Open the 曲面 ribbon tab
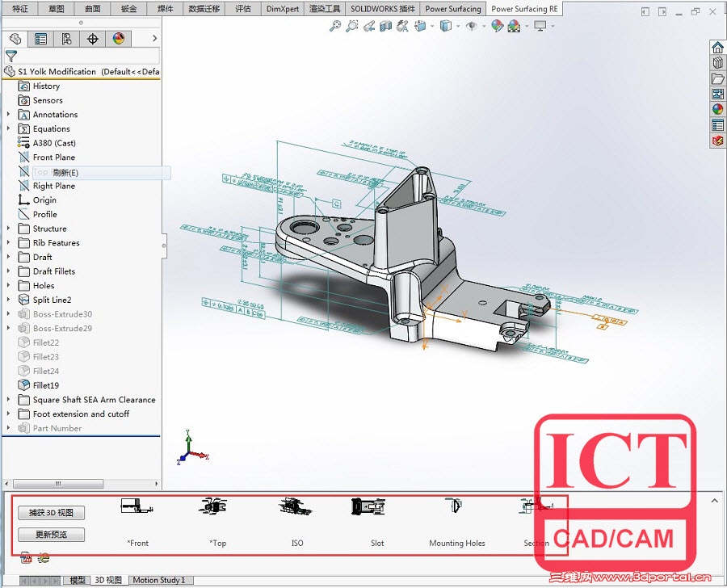 [x=93, y=9]
